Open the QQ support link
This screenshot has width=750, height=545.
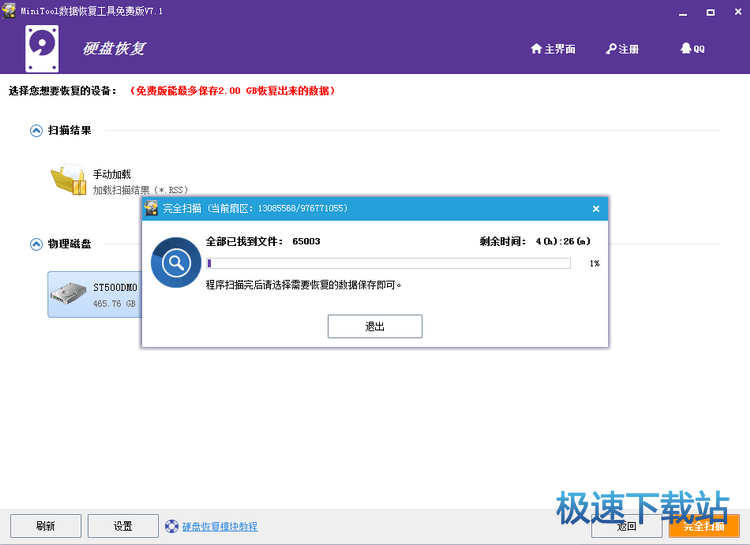point(692,48)
